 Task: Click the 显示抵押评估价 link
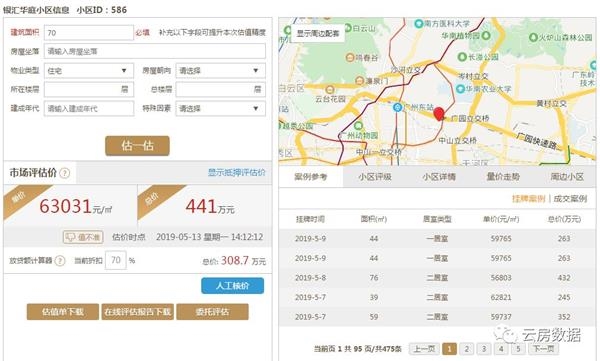236,173
